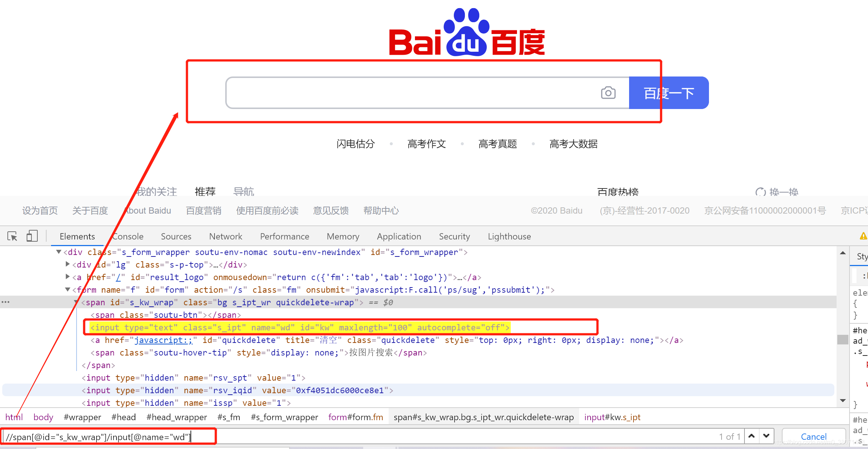Click the three-dot options beside selected node

(x=6, y=302)
